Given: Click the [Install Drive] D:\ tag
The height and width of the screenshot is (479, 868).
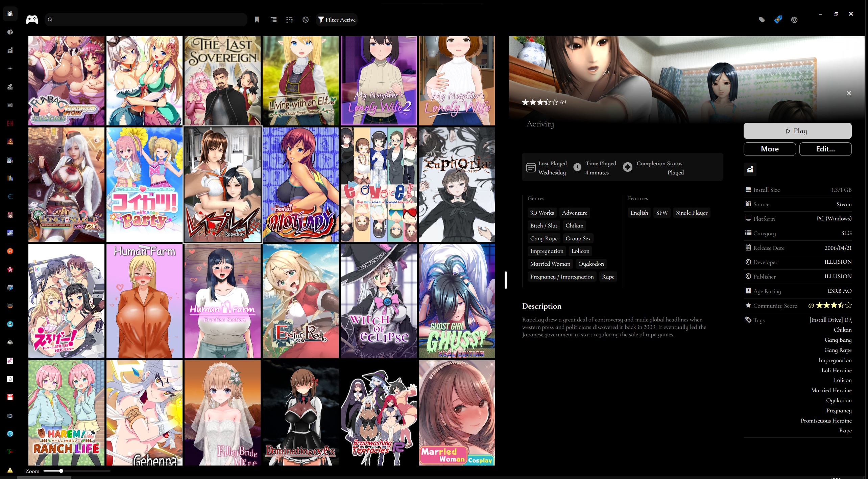Looking at the screenshot, I should (x=830, y=320).
